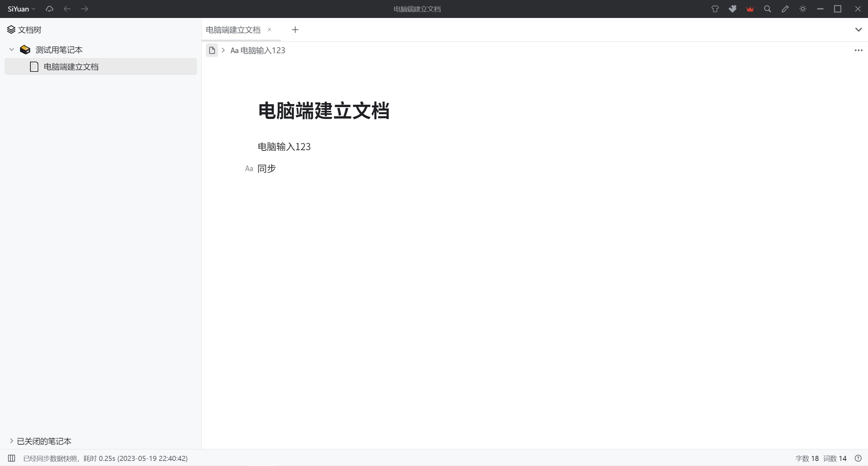Screen dimensions: 868x466
Task: Collapse the 测试用笔记本 notebook
Action: tap(12, 50)
